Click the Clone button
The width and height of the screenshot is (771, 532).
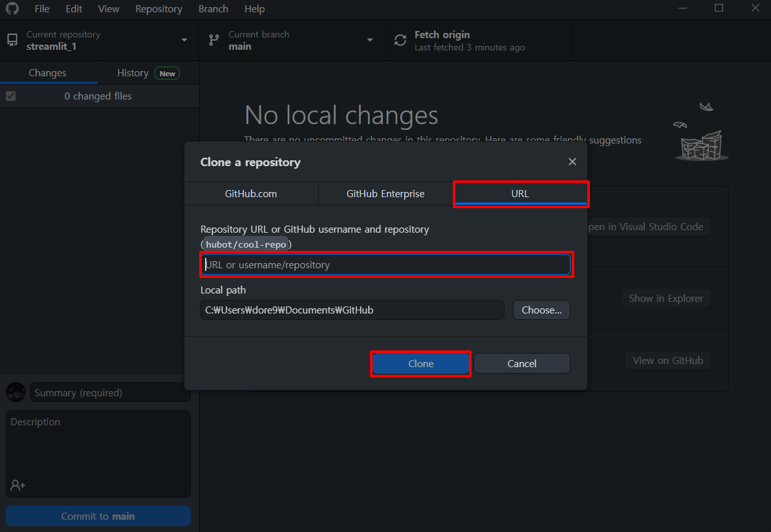pos(421,363)
